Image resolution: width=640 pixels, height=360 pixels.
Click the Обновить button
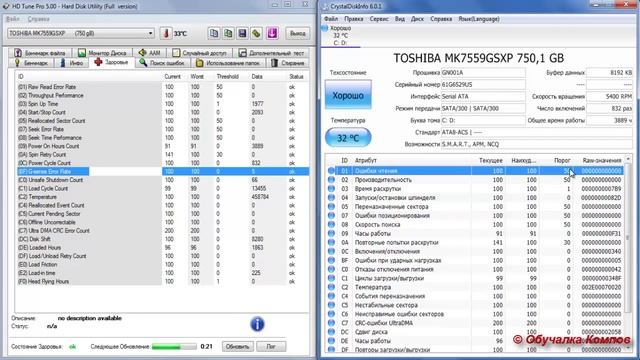237,347
